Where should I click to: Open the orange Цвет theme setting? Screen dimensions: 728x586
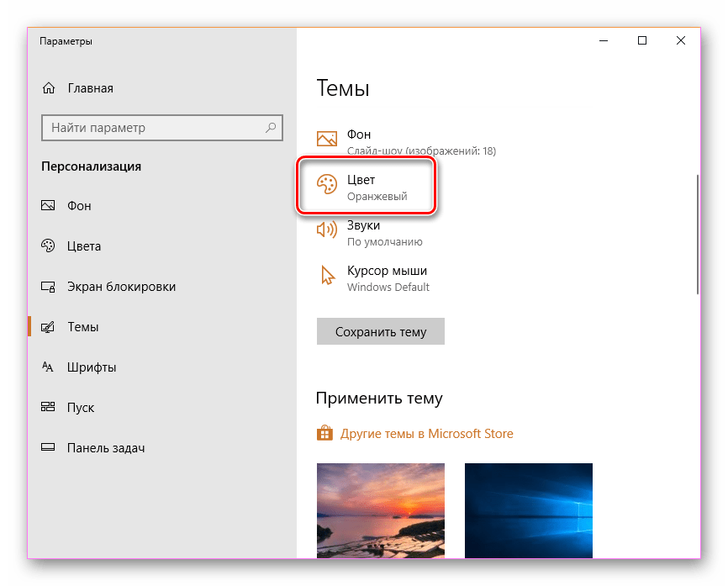pos(367,187)
